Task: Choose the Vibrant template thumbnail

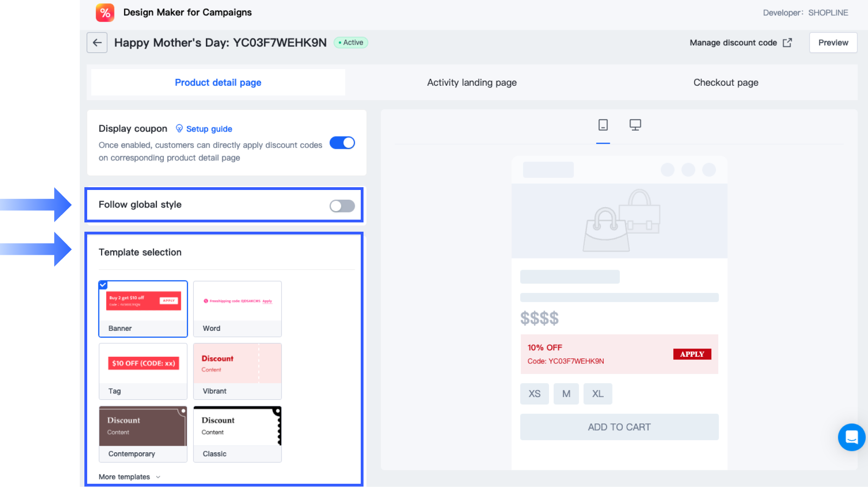Action: point(237,364)
